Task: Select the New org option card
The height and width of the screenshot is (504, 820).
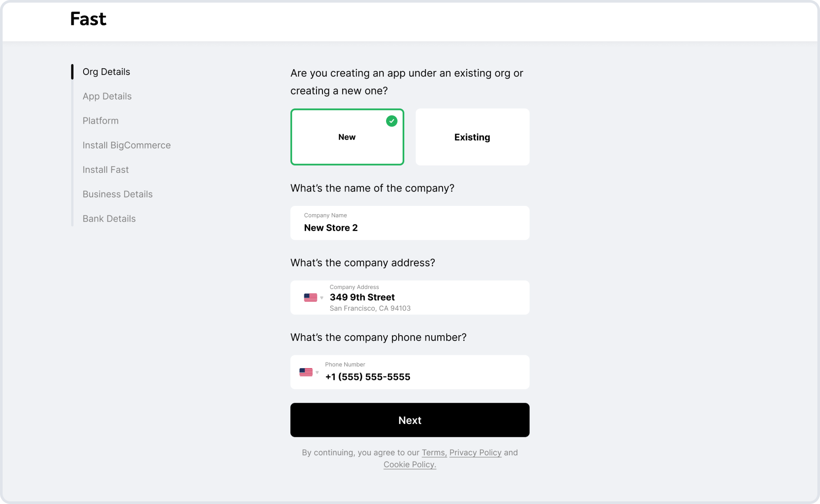Action: pyautogui.click(x=347, y=137)
